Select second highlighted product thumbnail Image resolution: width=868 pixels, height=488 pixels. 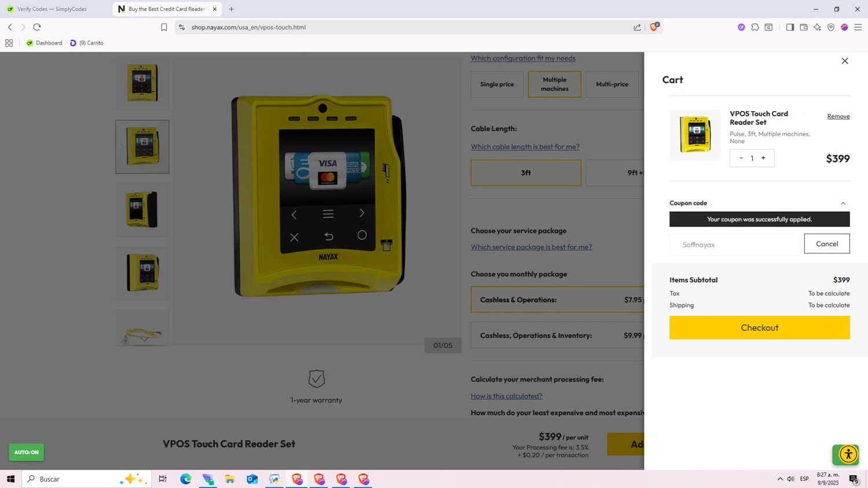tap(142, 147)
